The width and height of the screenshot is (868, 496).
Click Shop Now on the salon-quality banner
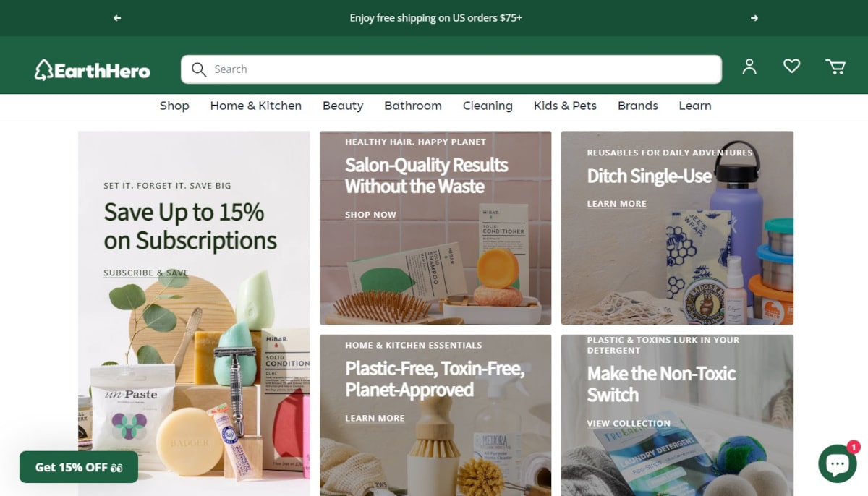(370, 215)
